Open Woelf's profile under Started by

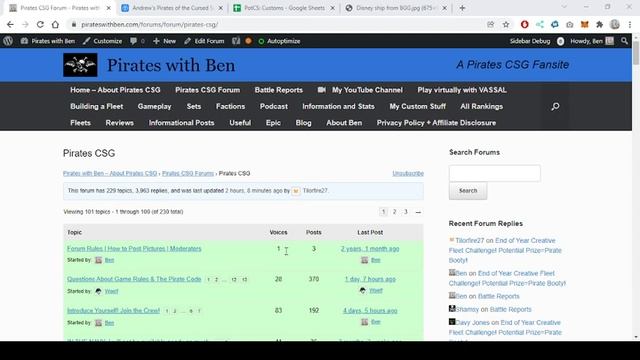click(x=111, y=291)
